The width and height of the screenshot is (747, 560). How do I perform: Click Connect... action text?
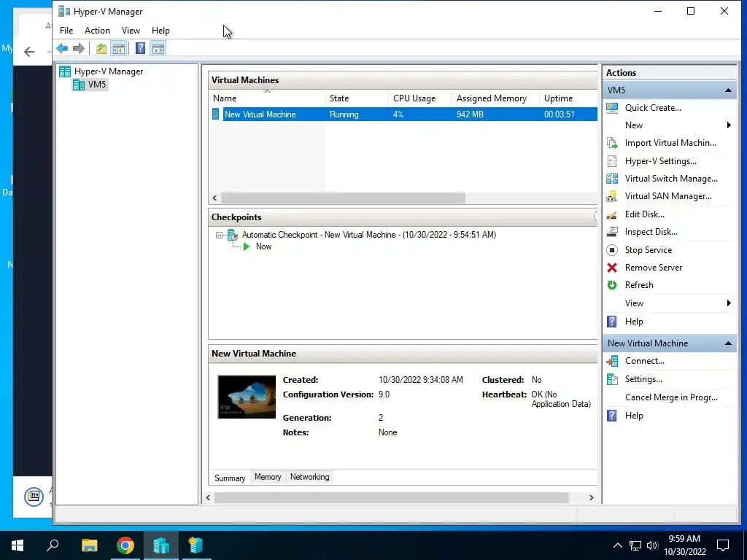[x=645, y=361]
